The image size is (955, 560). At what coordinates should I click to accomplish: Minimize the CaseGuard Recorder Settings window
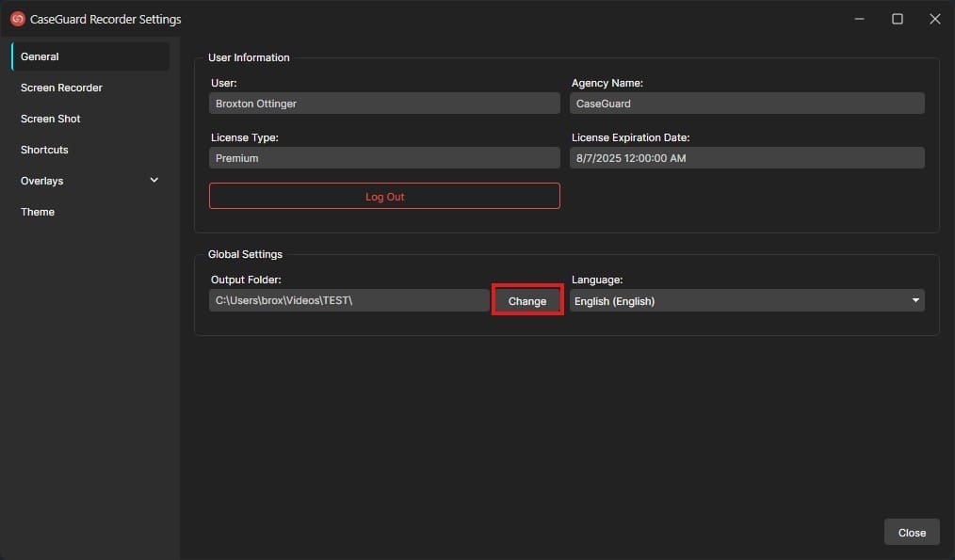tap(860, 18)
